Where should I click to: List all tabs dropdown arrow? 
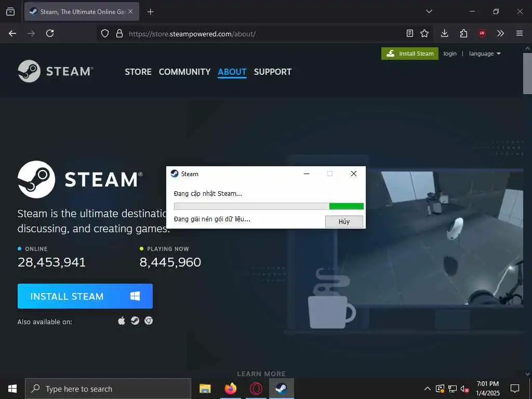coord(429,11)
